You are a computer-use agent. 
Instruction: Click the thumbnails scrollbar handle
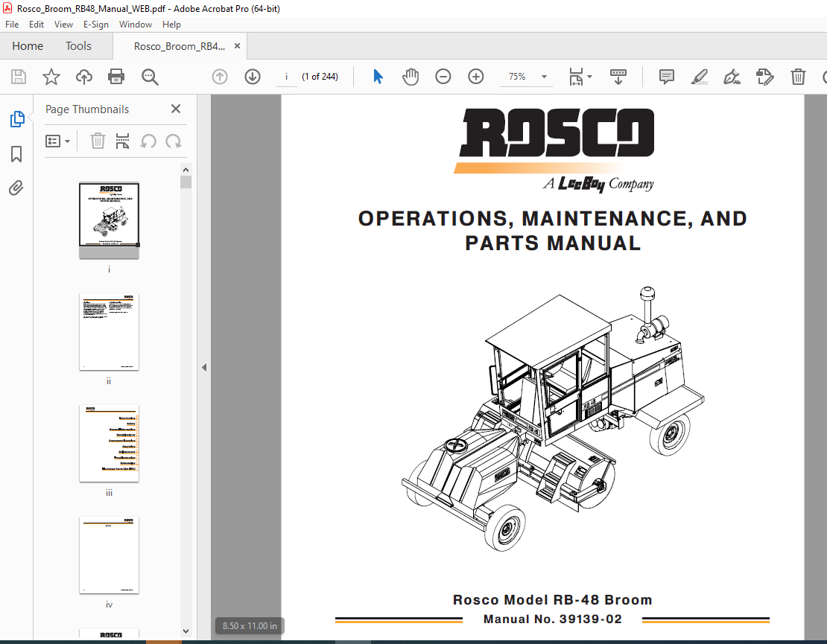[186, 182]
